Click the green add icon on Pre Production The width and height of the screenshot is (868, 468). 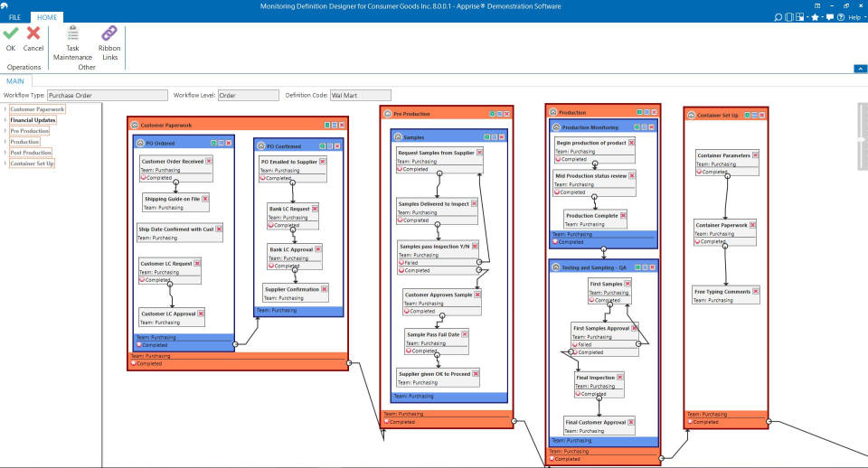[492, 114]
